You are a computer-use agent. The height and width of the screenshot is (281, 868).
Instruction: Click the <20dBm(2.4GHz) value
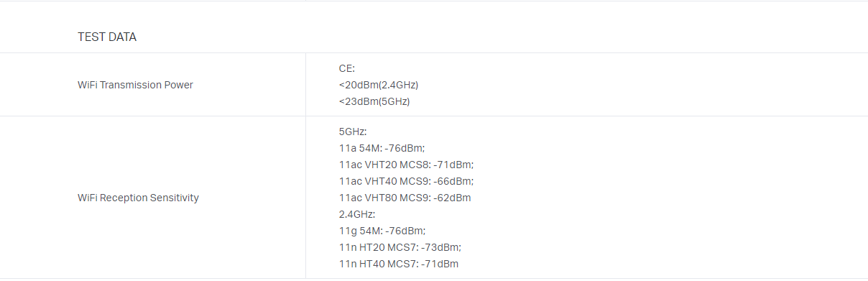379,85
